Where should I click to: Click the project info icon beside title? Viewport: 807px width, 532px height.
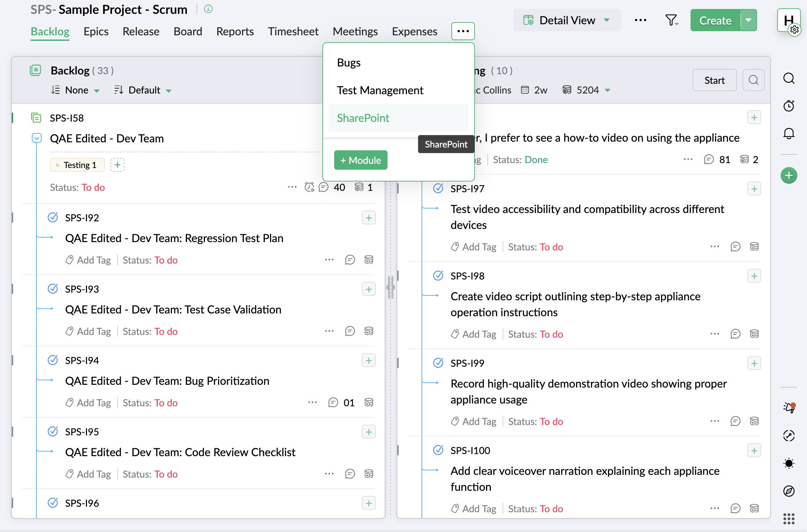(208, 9)
